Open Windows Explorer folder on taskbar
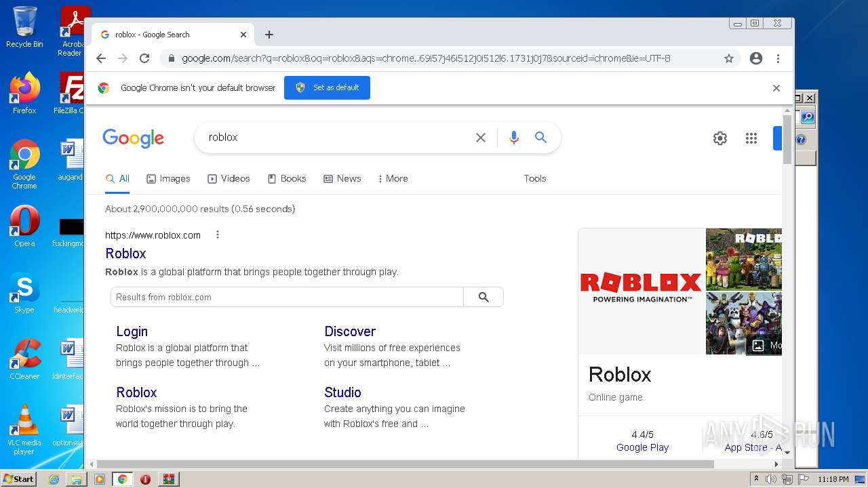 click(77, 479)
